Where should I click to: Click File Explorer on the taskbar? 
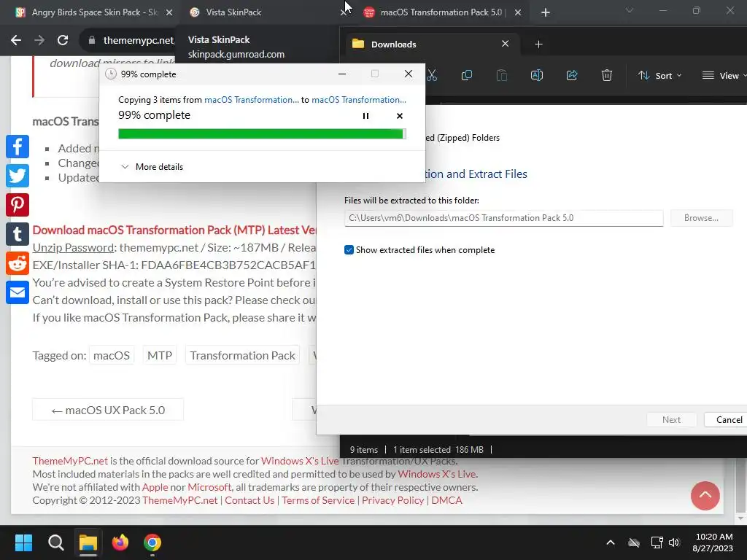coord(88,542)
